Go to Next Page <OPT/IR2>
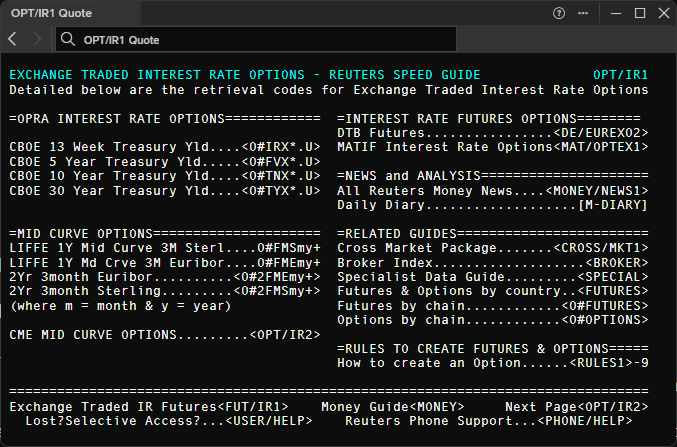The width and height of the screenshot is (677, 447). pyautogui.click(x=613, y=407)
